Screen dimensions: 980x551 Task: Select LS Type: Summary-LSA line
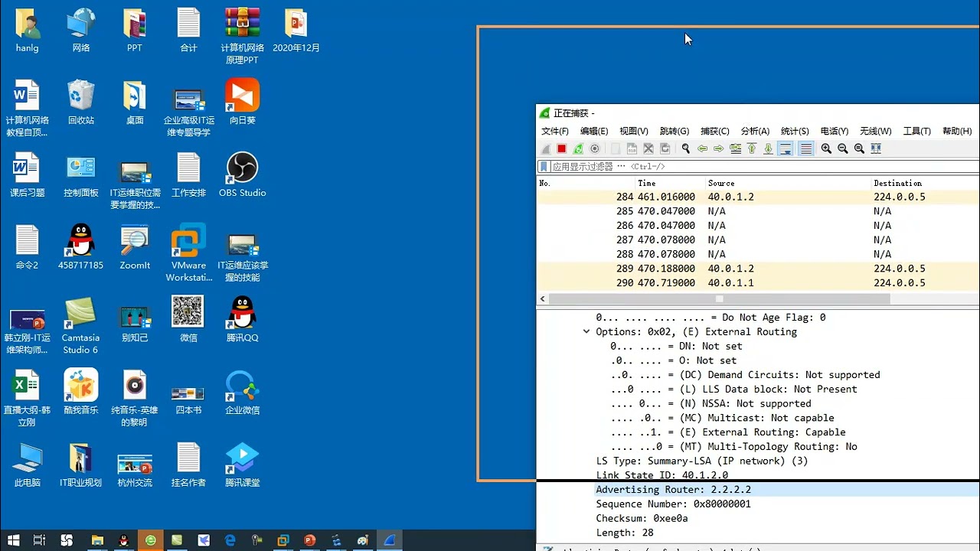pos(702,461)
